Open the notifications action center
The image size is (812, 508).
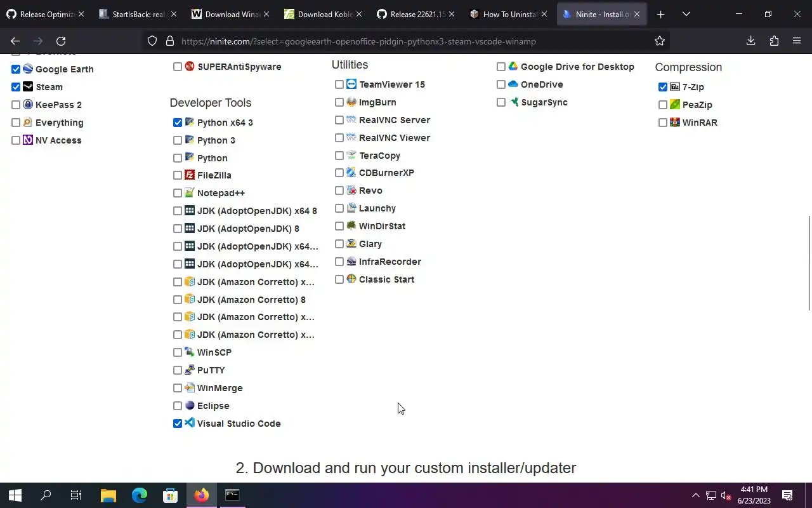787,495
